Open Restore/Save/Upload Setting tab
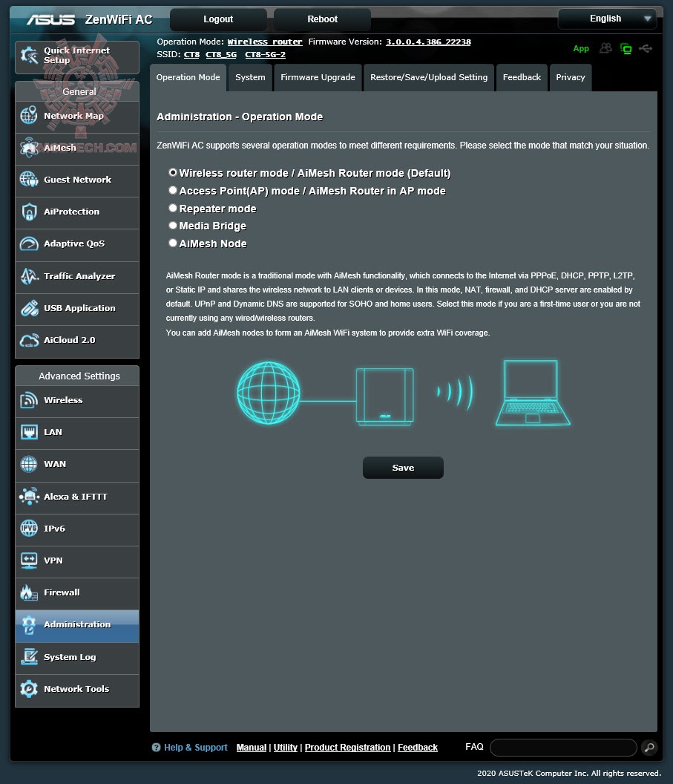The image size is (673, 784). (429, 77)
